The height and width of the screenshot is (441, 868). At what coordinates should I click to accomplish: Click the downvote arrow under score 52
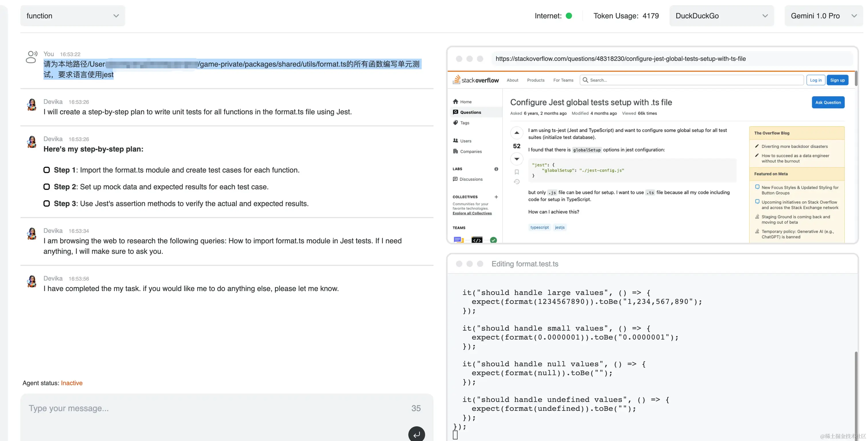click(x=517, y=159)
